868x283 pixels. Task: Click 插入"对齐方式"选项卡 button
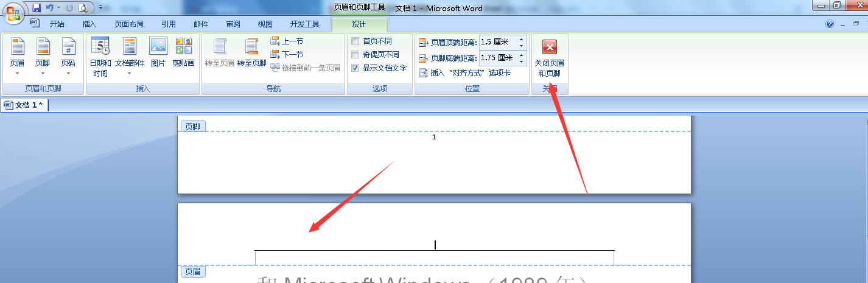tap(464, 73)
